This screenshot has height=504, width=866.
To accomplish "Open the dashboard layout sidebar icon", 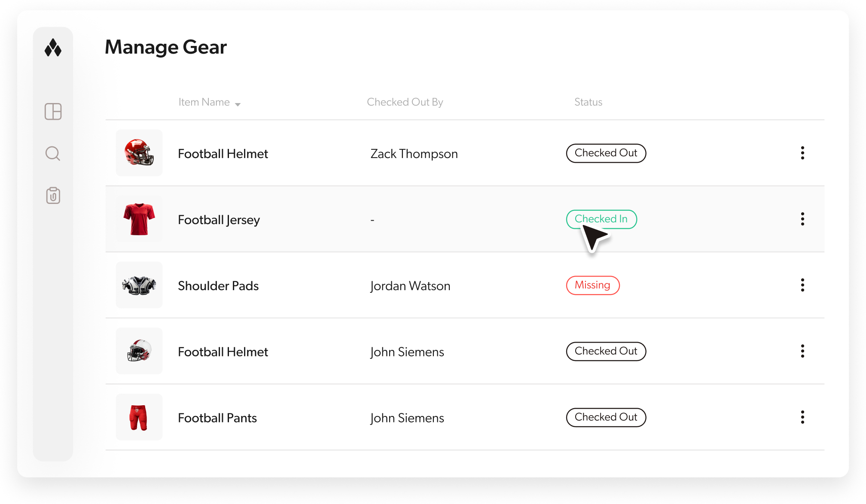I will [53, 112].
